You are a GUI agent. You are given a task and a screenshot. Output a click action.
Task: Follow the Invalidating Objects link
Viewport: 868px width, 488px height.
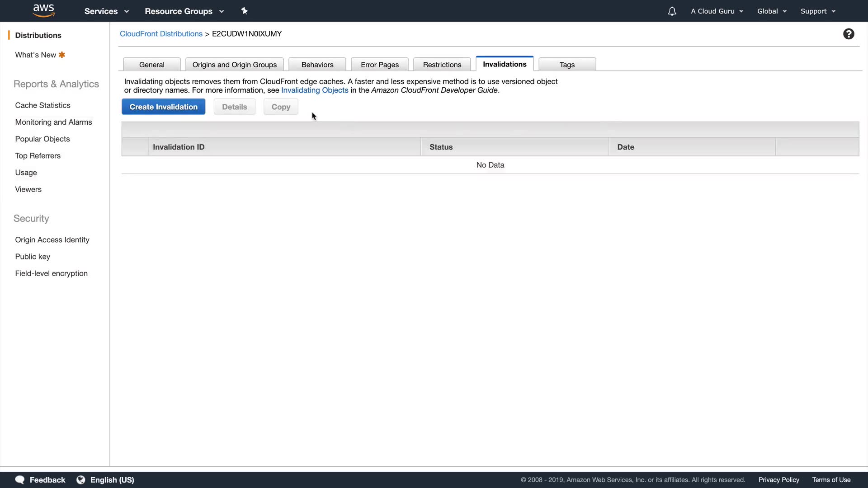point(315,90)
